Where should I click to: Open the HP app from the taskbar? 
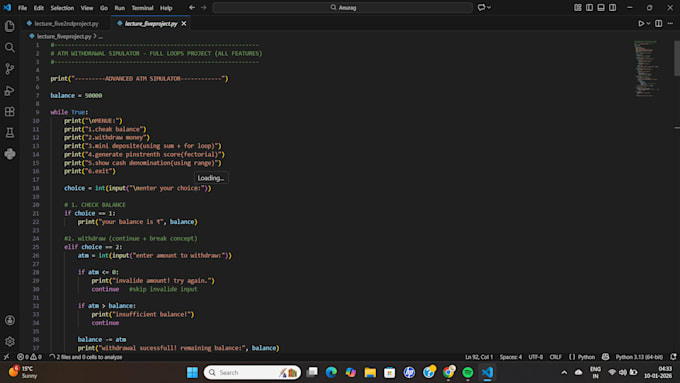click(x=409, y=372)
